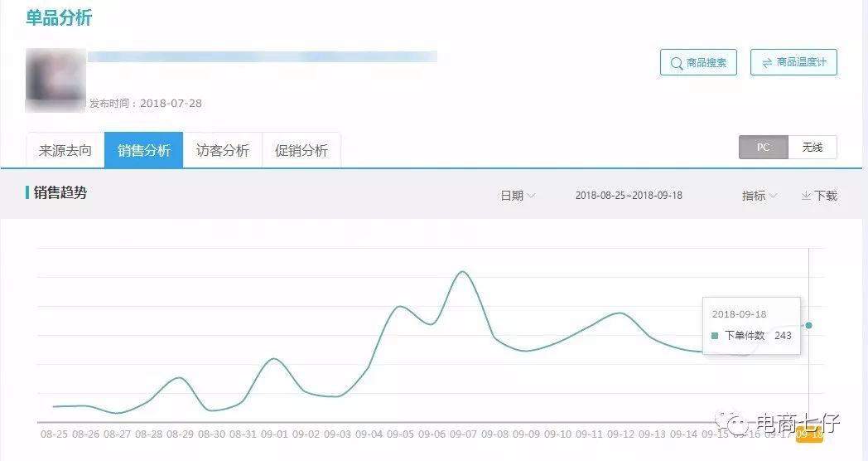Click the 09-18 data point on chart
The width and height of the screenshot is (868, 461).
pyautogui.click(x=808, y=325)
